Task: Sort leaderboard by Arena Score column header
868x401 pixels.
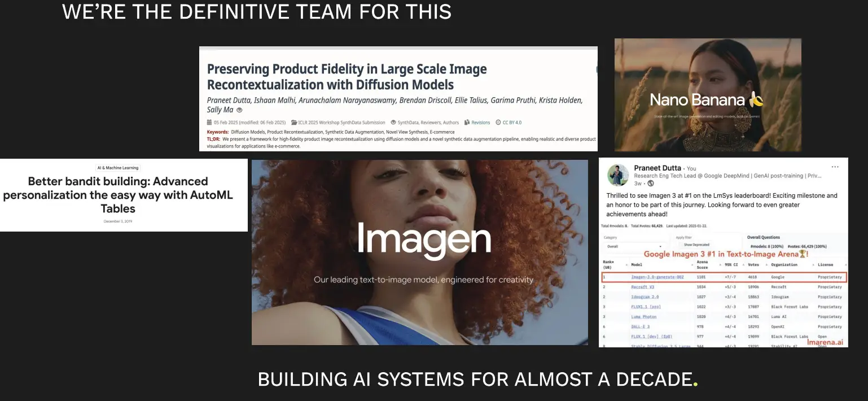Action: click(702, 264)
